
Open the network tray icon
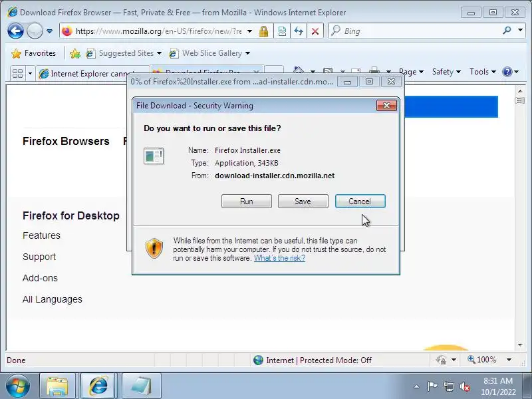coord(448,386)
